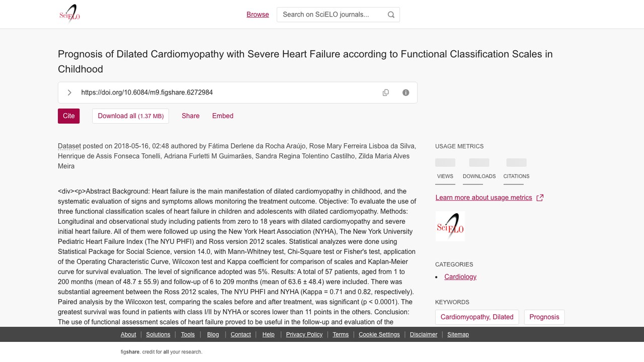Click the external link icon beside usage metrics

coord(540,198)
